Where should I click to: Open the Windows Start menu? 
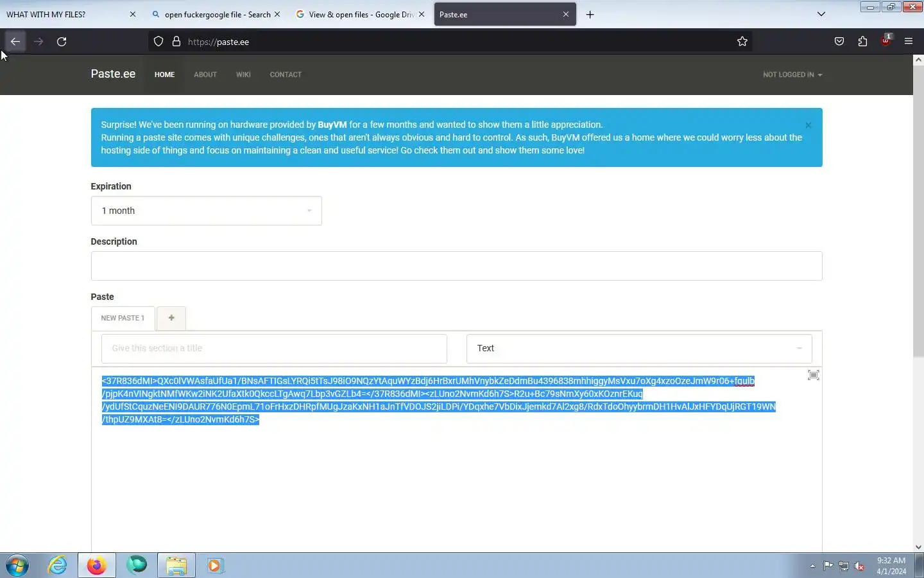pos(17,566)
